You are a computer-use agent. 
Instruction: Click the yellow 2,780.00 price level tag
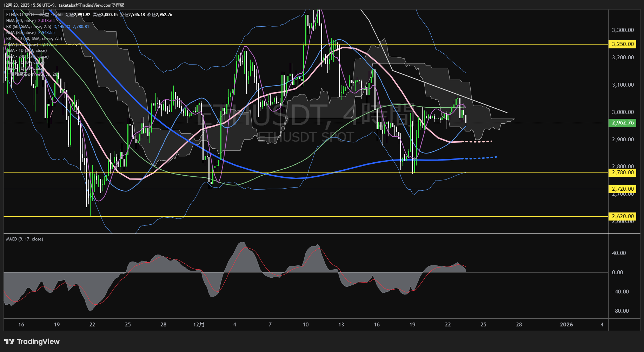[623, 172]
